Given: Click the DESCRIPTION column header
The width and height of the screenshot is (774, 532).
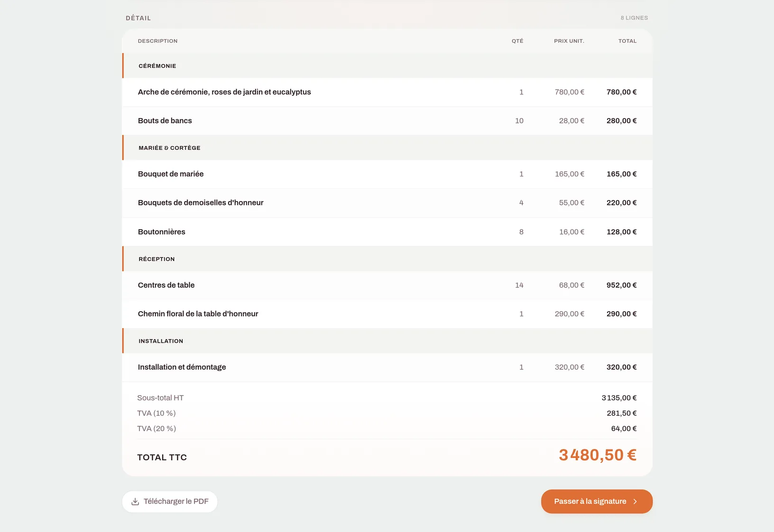Looking at the screenshot, I should point(157,41).
